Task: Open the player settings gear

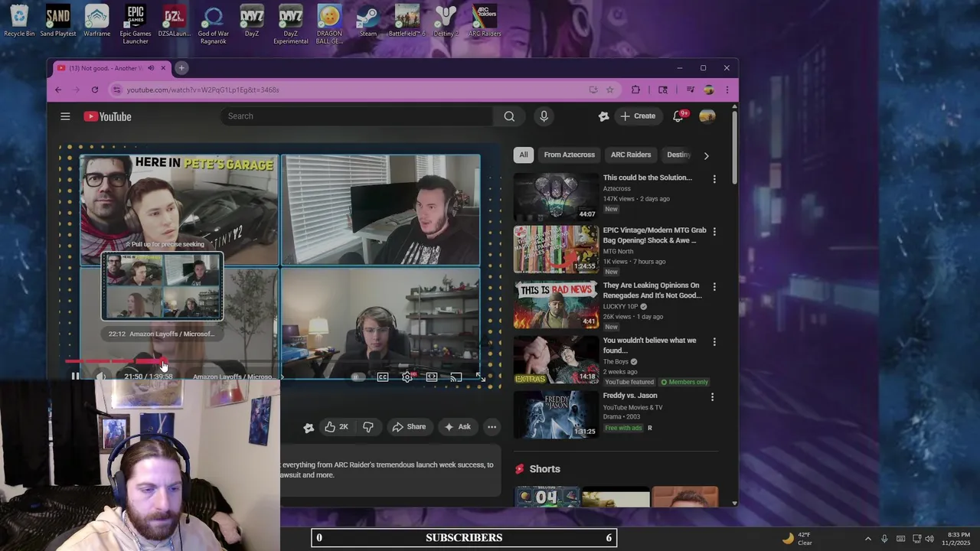Action: pyautogui.click(x=407, y=377)
